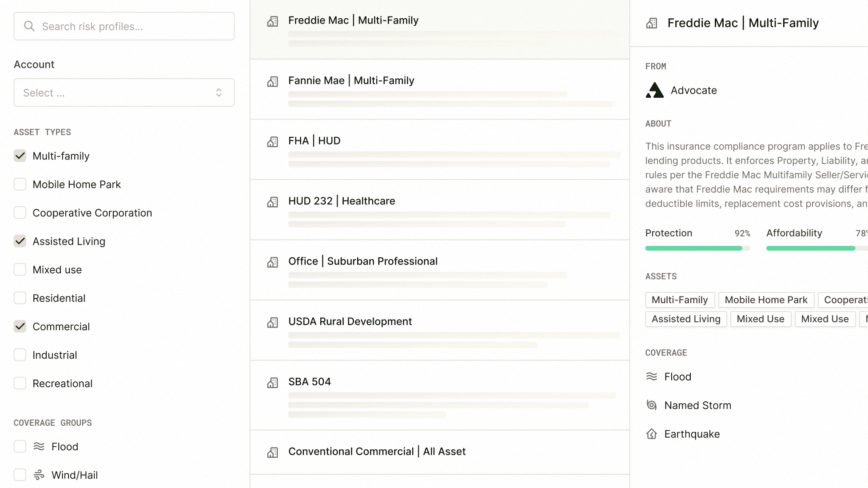Enable the Flood coverage group checkbox
The width and height of the screenshot is (868, 488).
pos(20,446)
